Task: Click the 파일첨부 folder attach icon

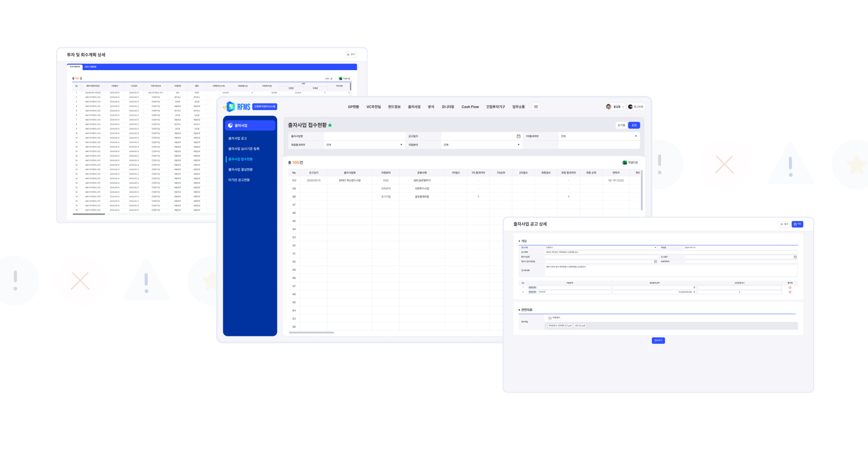Action: 550,318
